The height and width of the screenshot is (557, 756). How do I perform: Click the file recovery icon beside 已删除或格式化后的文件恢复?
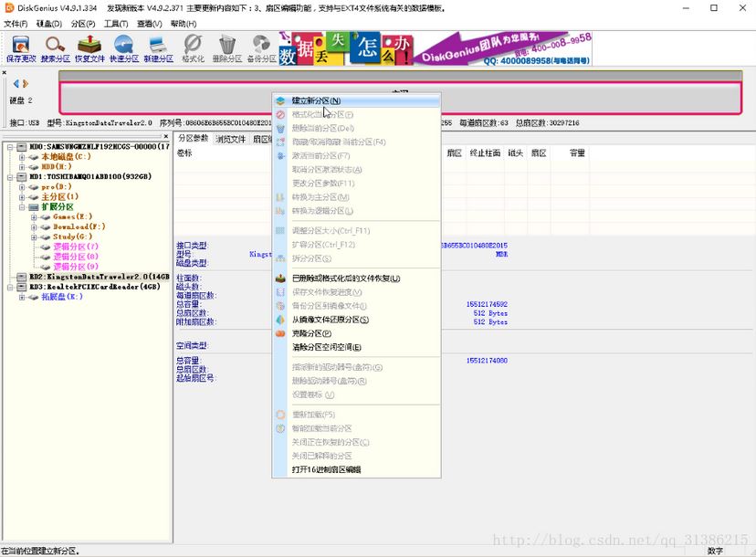click(280, 278)
